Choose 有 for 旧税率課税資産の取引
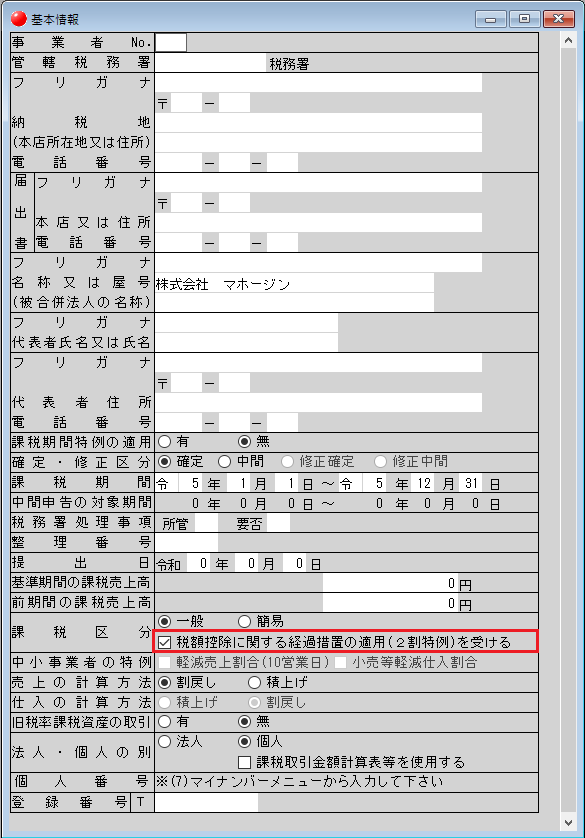585x838 pixels. [165, 722]
